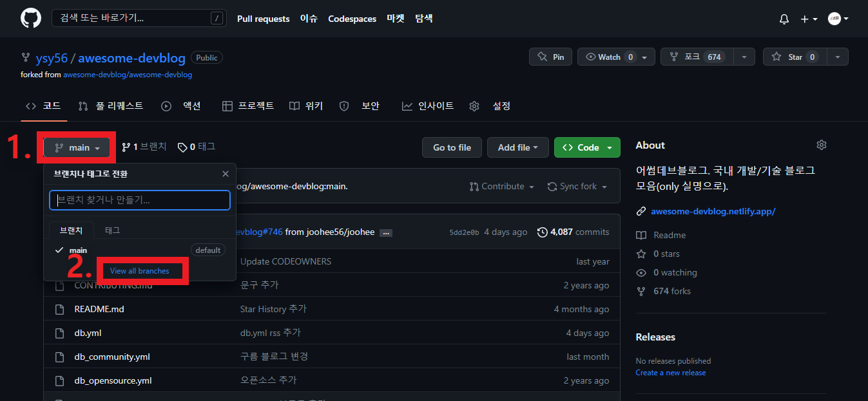Open the Sync fork dropdown
Image resolution: width=868 pixels, height=401 pixels.
pyautogui.click(x=577, y=186)
